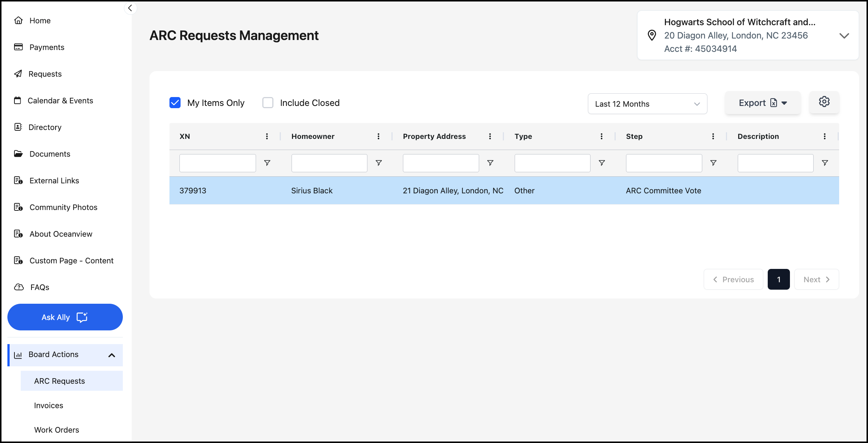The width and height of the screenshot is (868, 443).
Task: Open Invoices under Board Actions
Action: 48,405
